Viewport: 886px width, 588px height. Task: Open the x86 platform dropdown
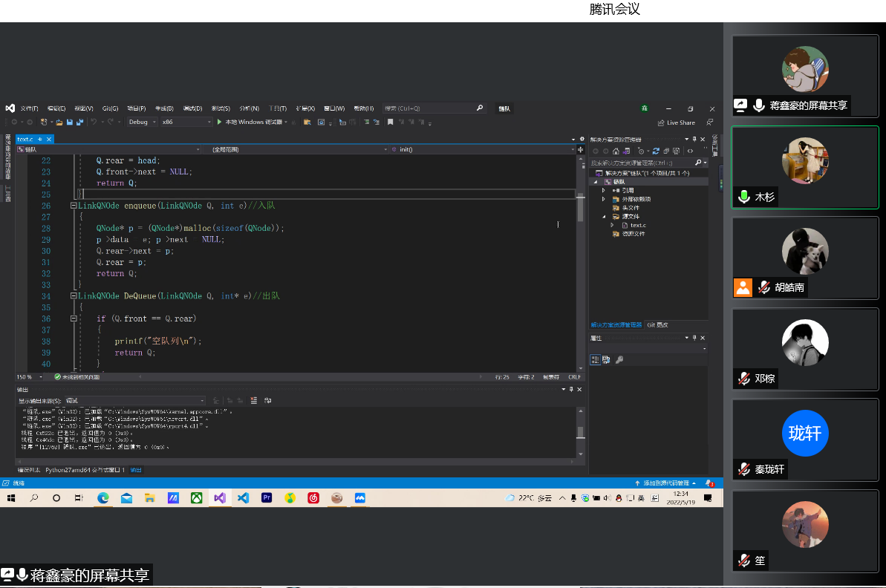point(186,122)
